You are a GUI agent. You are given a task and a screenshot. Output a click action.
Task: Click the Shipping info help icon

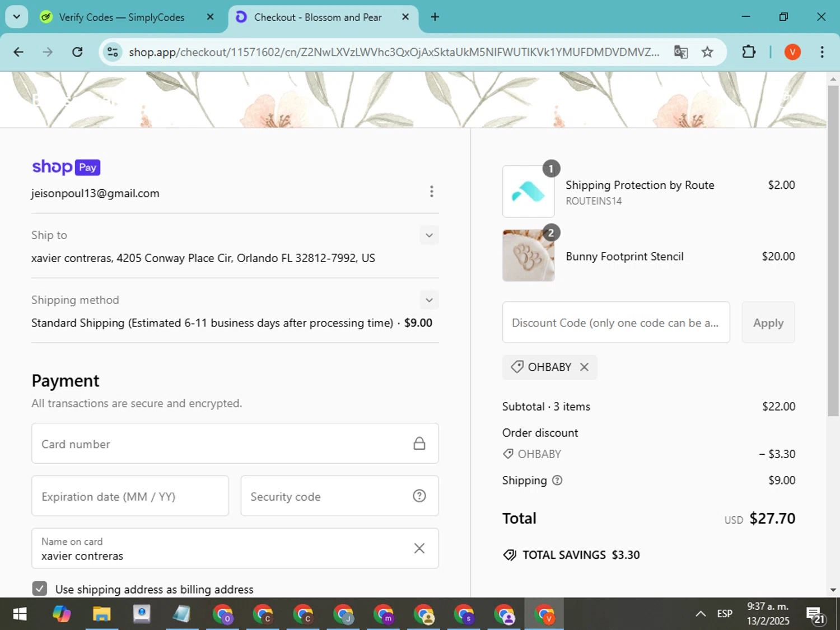tap(557, 480)
